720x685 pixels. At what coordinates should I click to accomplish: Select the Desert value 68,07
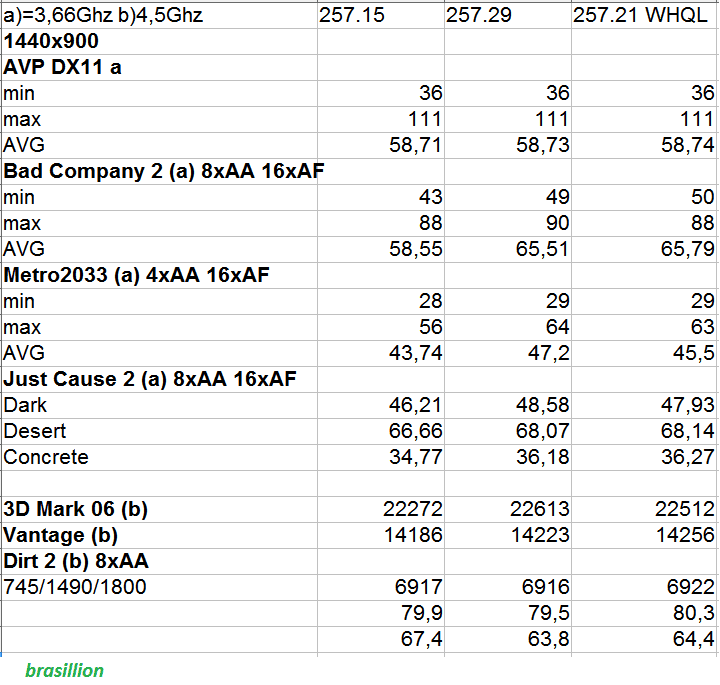click(x=508, y=432)
